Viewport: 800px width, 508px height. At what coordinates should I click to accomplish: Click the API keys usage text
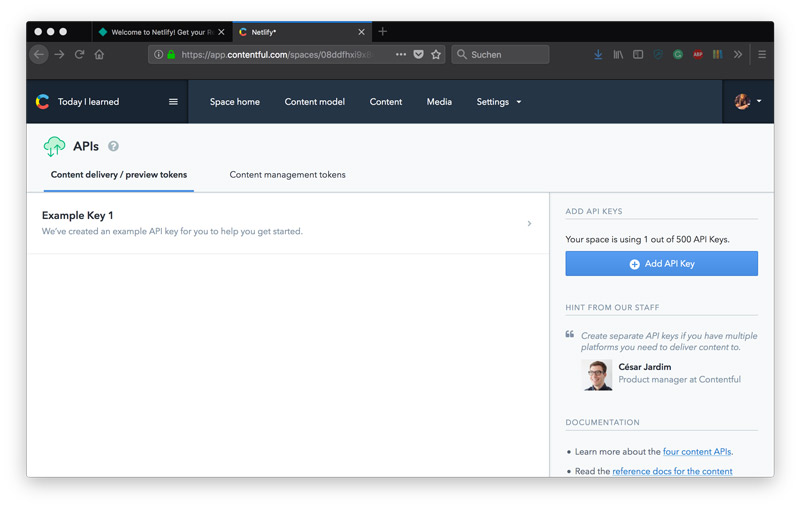(x=647, y=239)
